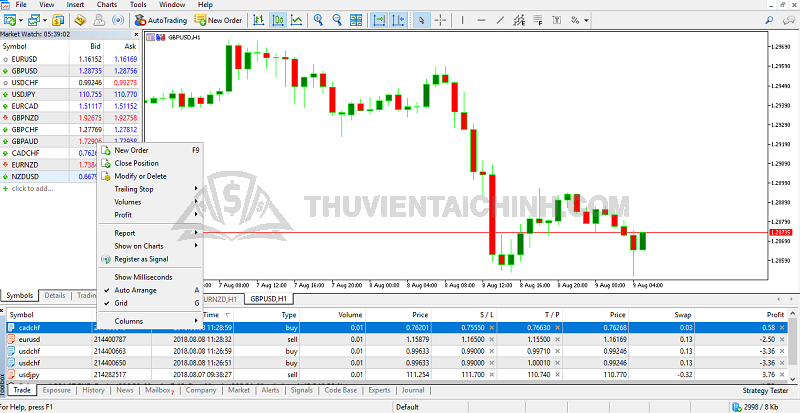Close the usdjpy position via profit X
Screen dimensions: 800x413
click(x=782, y=375)
